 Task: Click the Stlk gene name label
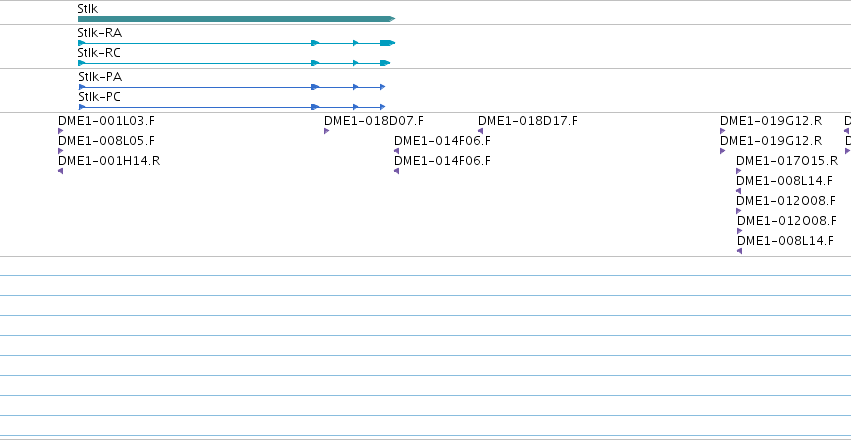pos(87,9)
